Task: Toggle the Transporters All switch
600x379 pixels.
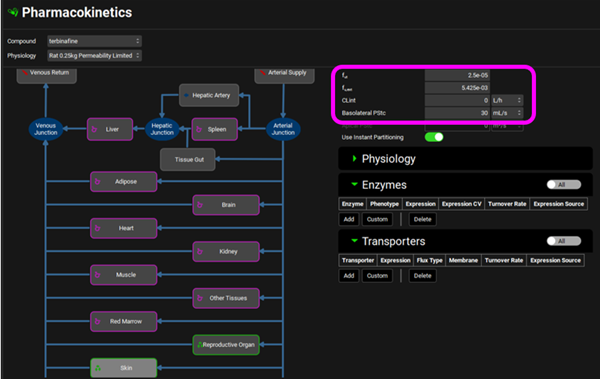Action: pos(564,241)
